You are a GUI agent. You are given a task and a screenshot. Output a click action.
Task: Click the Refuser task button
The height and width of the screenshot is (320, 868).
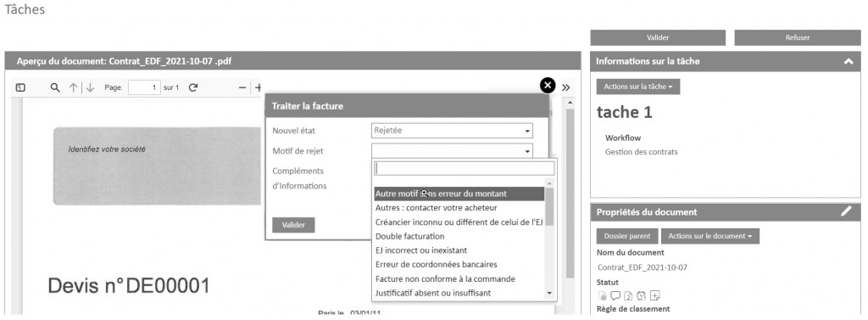(798, 37)
